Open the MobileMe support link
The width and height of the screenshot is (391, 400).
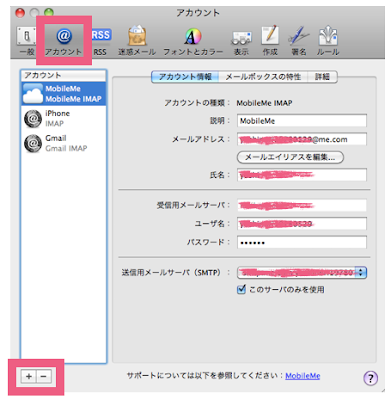pyautogui.click(x=303, y=376)
